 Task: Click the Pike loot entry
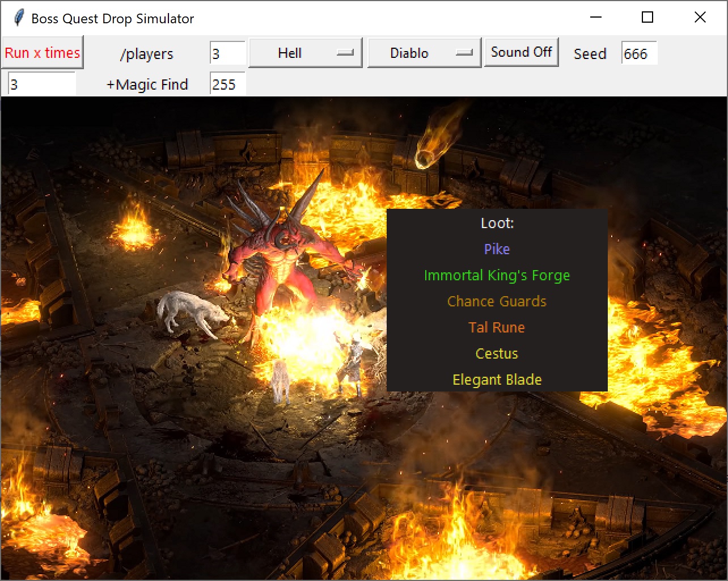497,249
